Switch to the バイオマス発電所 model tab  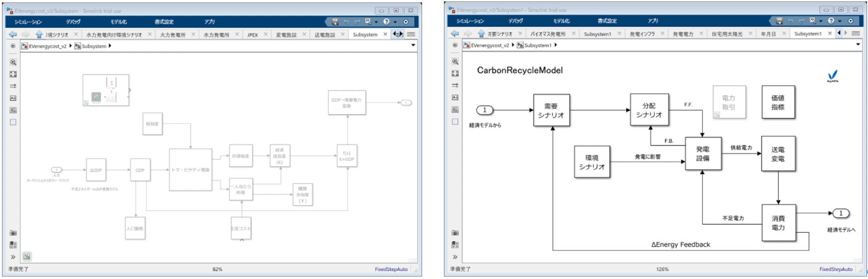click(x=548, y=34)
